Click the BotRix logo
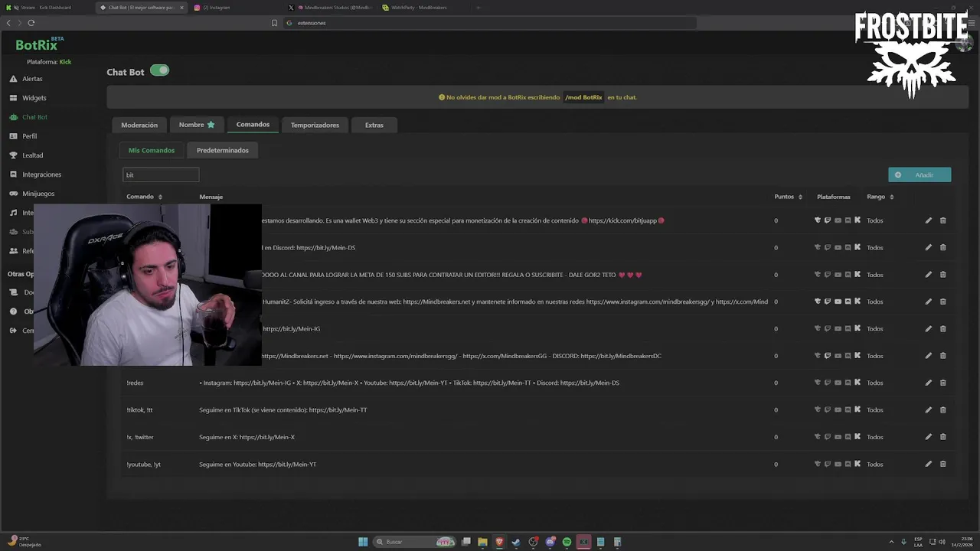The image size is (980, 551). [38, 44]
